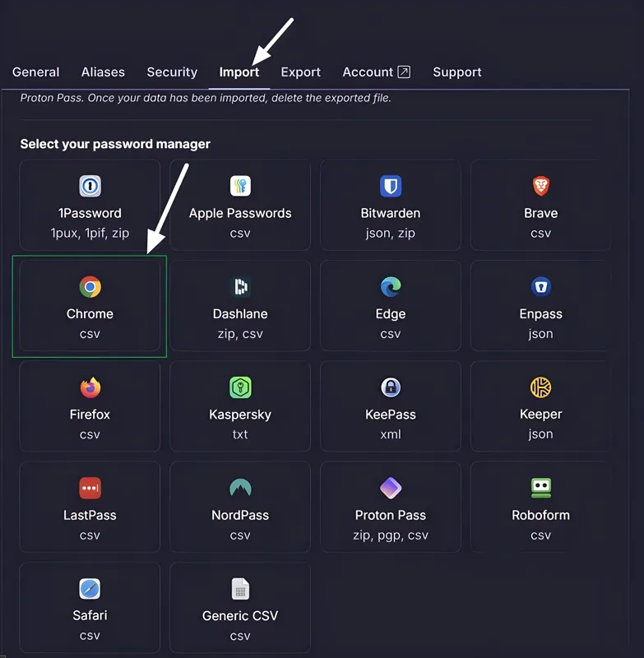This screenshot has height=658, width=644.
Task: Select the Chrome browser icon
Action: 90,287
